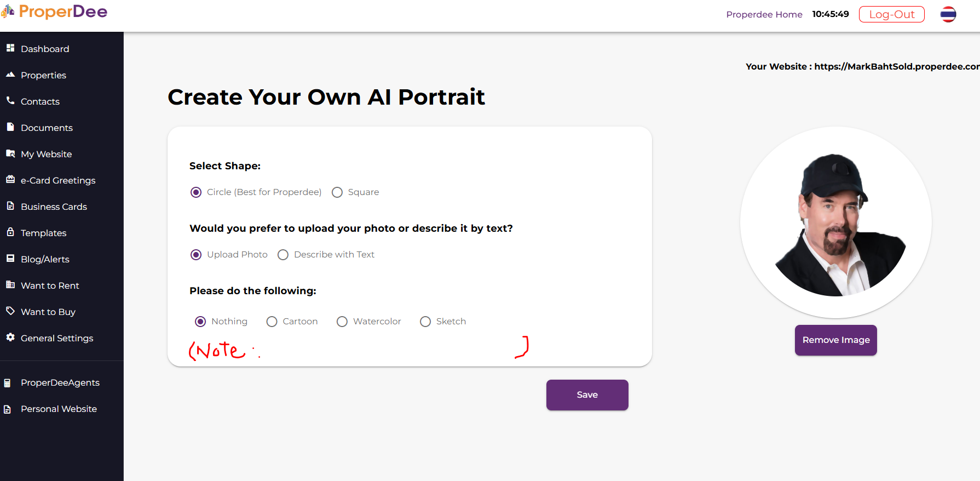980x481 pixels.
Task: Go to Blog/Alerts menu item
Action: point(45,259)
